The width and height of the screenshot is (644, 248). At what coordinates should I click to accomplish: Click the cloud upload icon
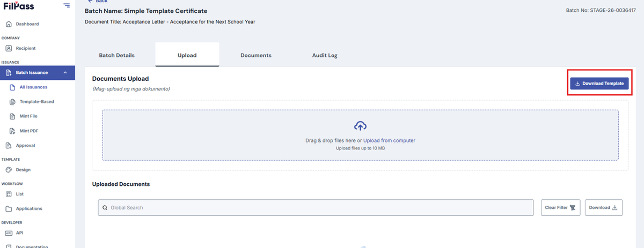(x=360, y=126)
